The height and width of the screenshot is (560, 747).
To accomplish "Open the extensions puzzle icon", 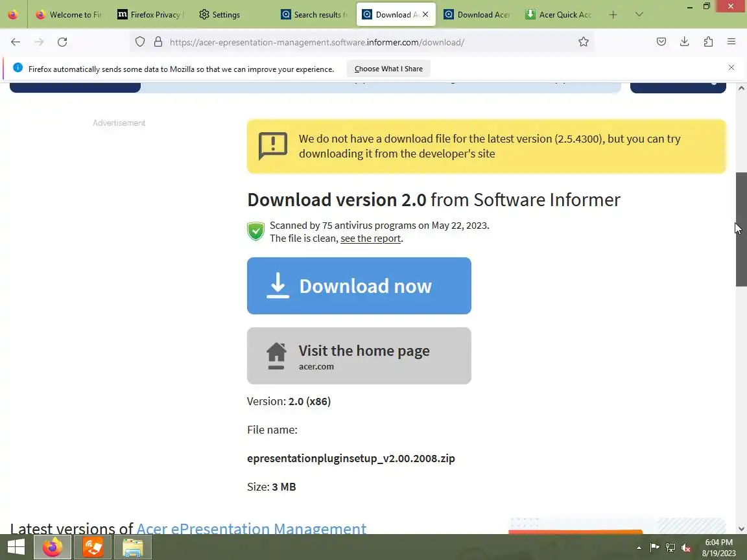I will pos(708,42).
